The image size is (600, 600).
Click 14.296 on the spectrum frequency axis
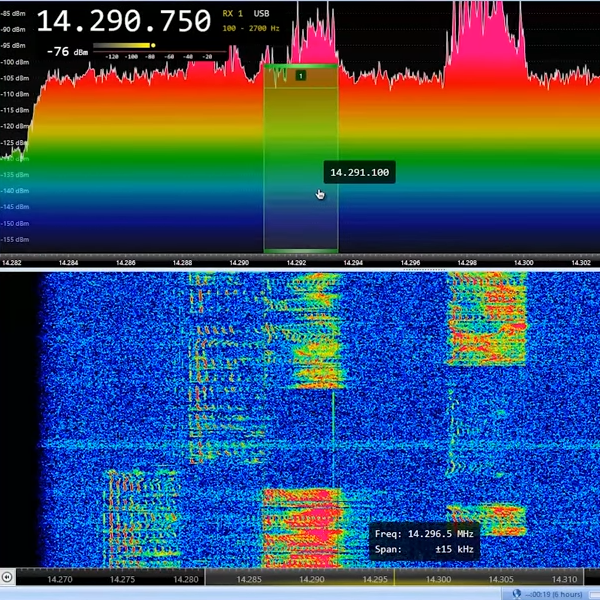(x=411, y=262)
